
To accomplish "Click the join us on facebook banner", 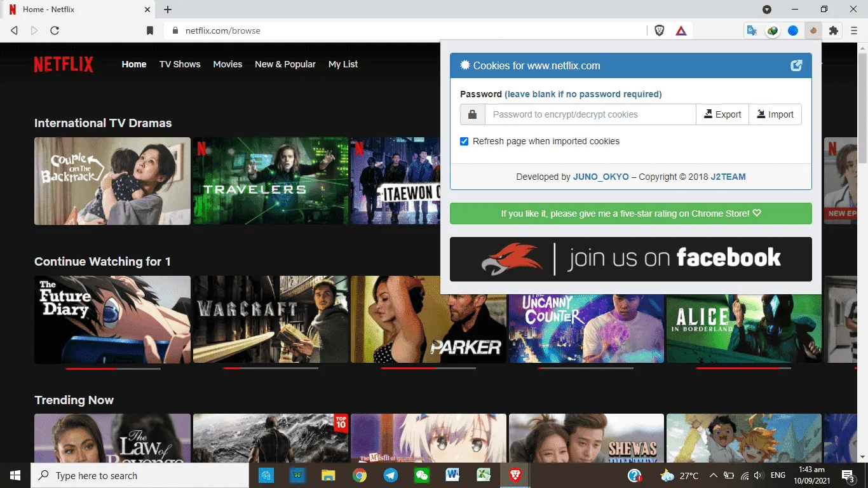I will tap(631, 259).
